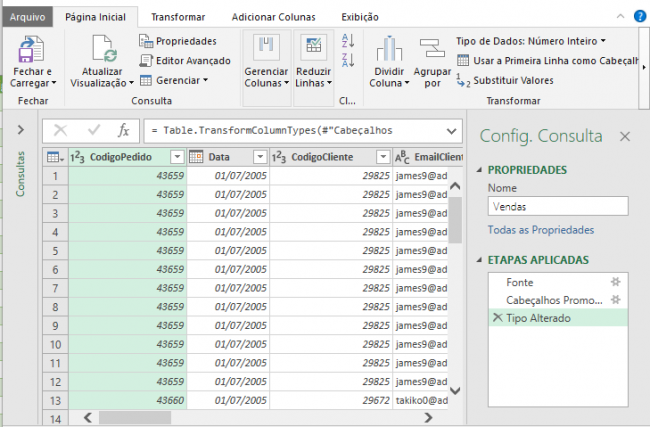
Task: Click the Todas as Propriedades link
Action: pyautogui.click(x=540, y=229)
